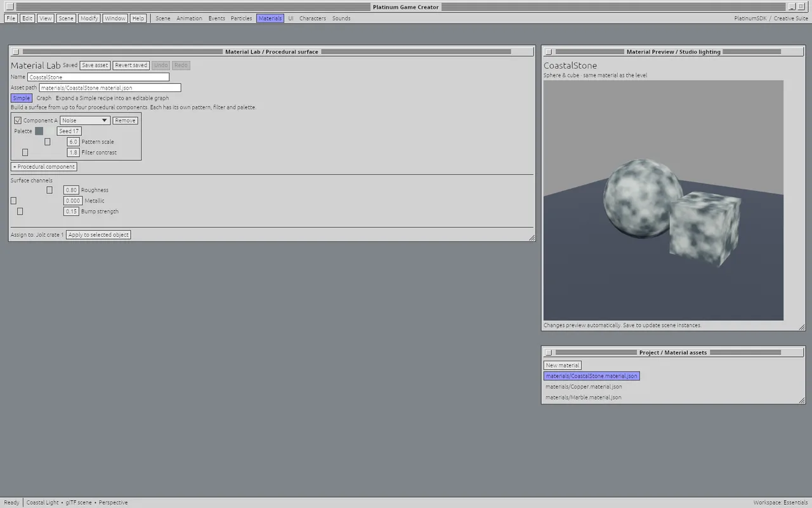Add a Procedural component
Viewport: 812px width, 508px height.
pos(44,167)
